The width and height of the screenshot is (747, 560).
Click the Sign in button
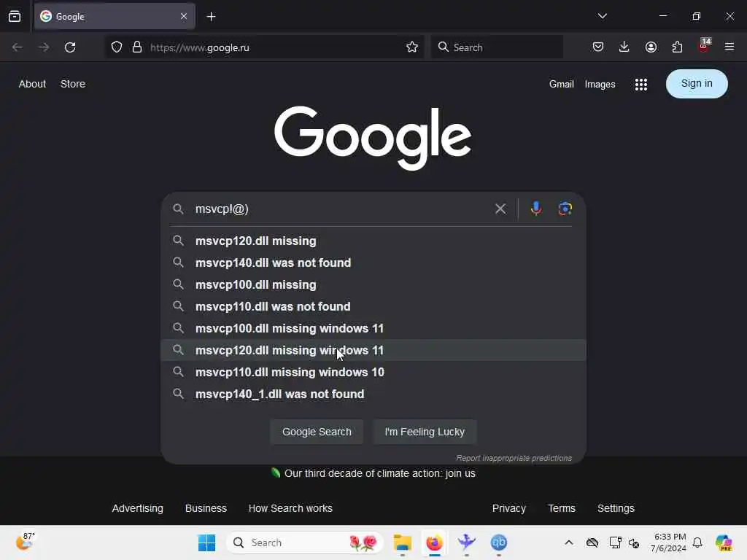pos(697,84)
